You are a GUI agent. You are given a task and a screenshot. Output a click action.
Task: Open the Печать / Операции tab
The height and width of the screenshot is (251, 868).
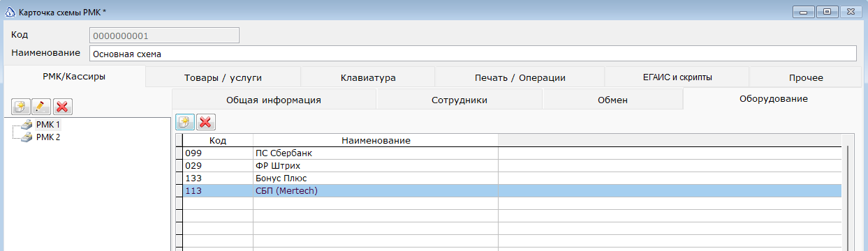click(520, 77)
